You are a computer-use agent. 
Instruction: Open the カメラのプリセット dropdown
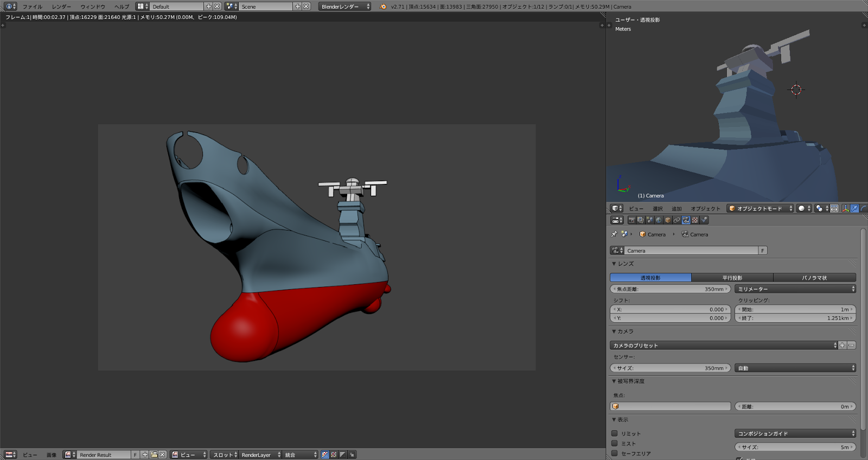724,346
